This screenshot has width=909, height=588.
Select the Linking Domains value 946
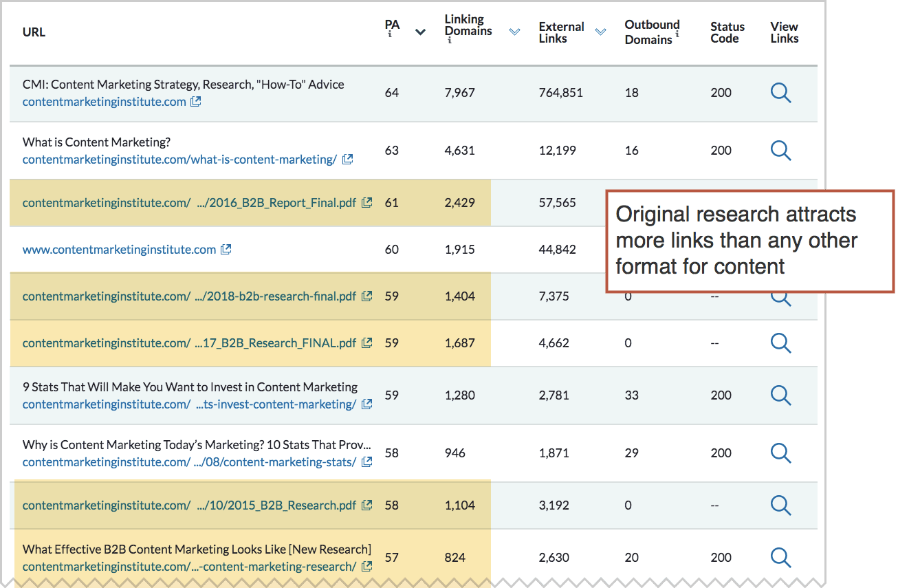pyautogui.click(x=455, y=453)
